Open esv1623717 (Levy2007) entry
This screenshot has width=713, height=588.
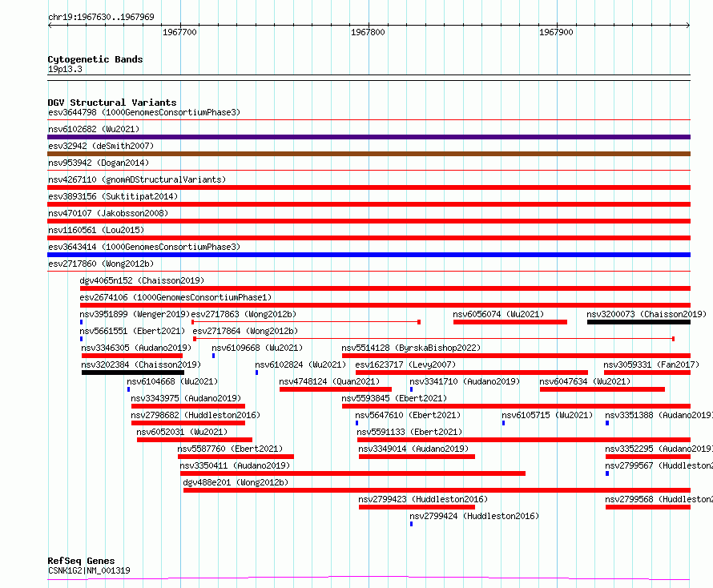[x=405, y=364]
